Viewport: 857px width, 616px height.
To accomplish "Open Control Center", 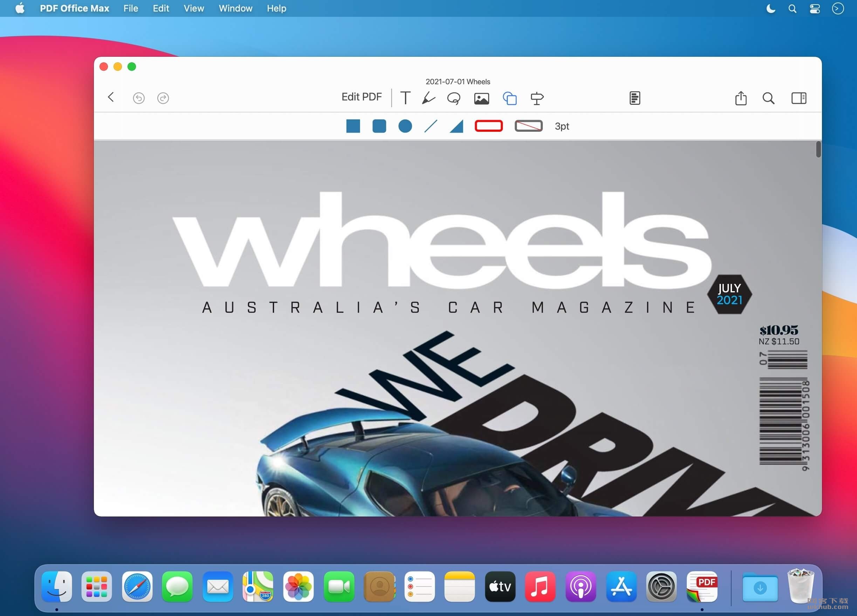I will click(x=815, y=8).
